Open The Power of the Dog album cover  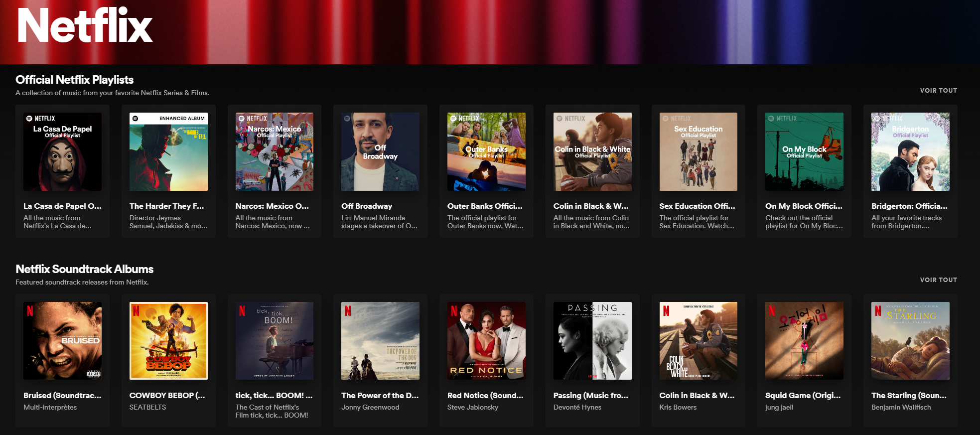[380, 341]
